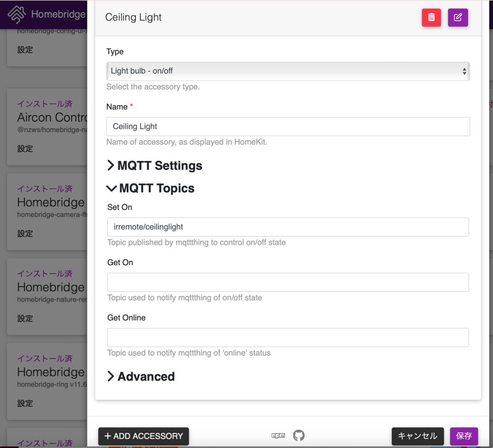Viewport: 493px width, 448px height.
Task: Open 設定 for the homebridge-nature-remo plugin
Action: pyautogui.click(x=25, y=318)
